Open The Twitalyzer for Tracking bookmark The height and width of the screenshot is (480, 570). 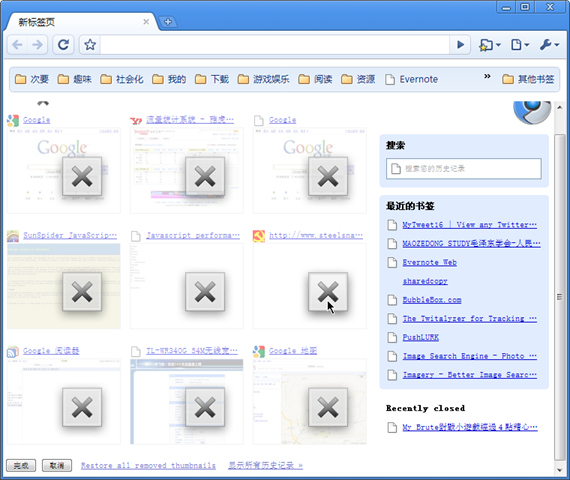[x=469, y=319]
